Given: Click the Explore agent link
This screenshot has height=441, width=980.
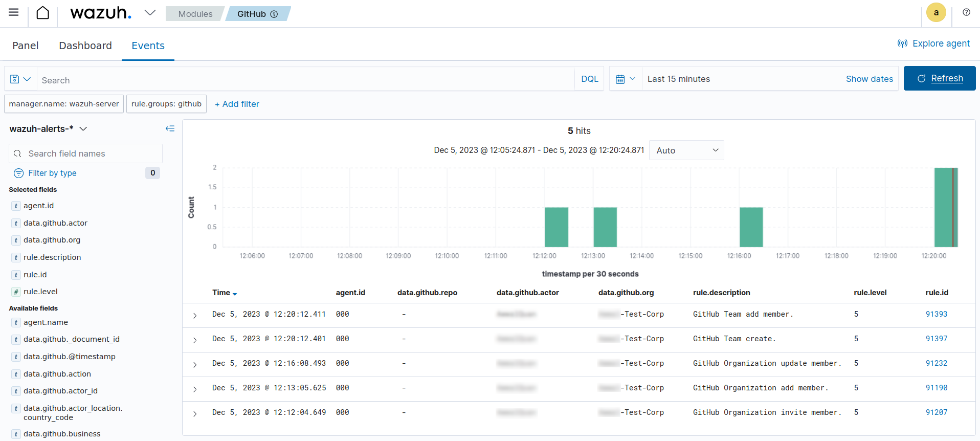Looking at the screenshot, I should [933, 43].
